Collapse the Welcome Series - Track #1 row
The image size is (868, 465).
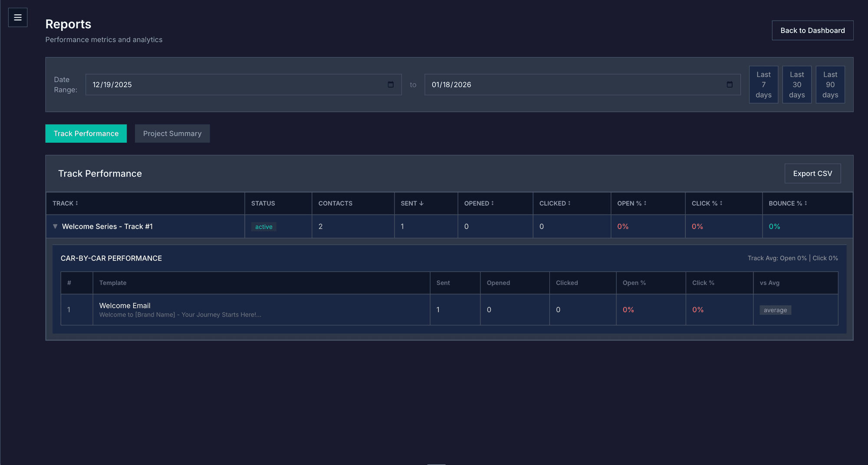coord(55,226)
